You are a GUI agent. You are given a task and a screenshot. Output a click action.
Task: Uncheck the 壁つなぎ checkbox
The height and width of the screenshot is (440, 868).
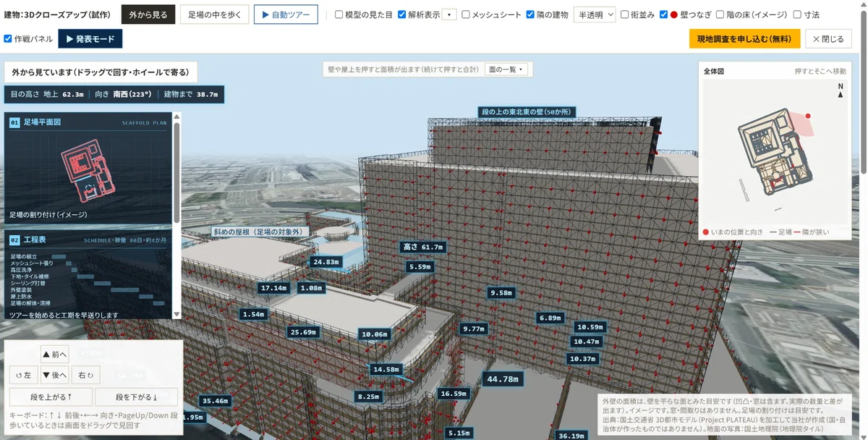(x=664, y=14)
